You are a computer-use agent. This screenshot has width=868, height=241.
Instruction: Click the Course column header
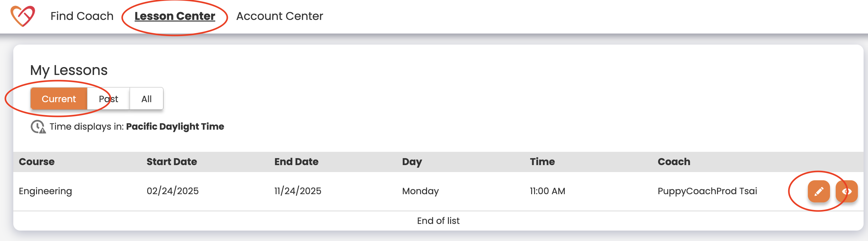tap(37, 162)
